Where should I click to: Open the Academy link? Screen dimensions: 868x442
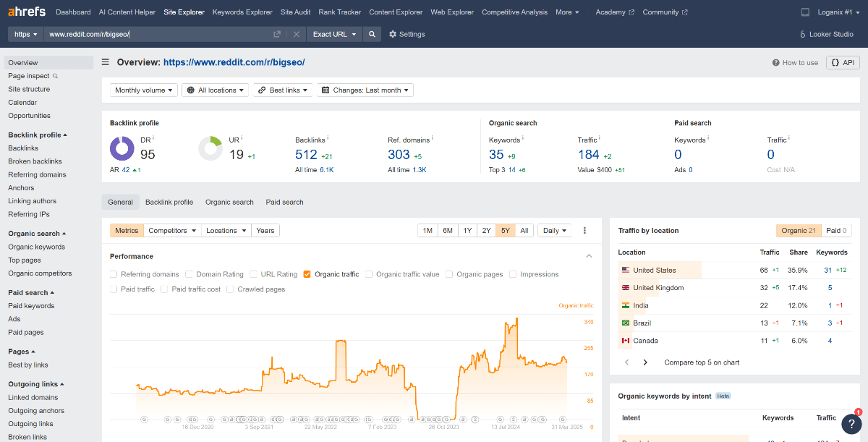tap(615, 12)
